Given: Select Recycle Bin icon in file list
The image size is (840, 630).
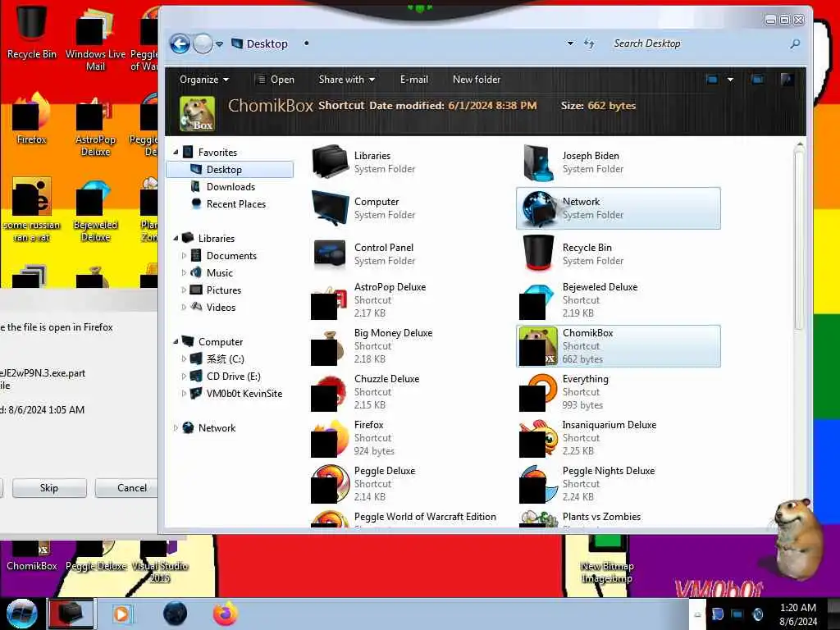Looking at the screenshot, I should coord(538,254).
